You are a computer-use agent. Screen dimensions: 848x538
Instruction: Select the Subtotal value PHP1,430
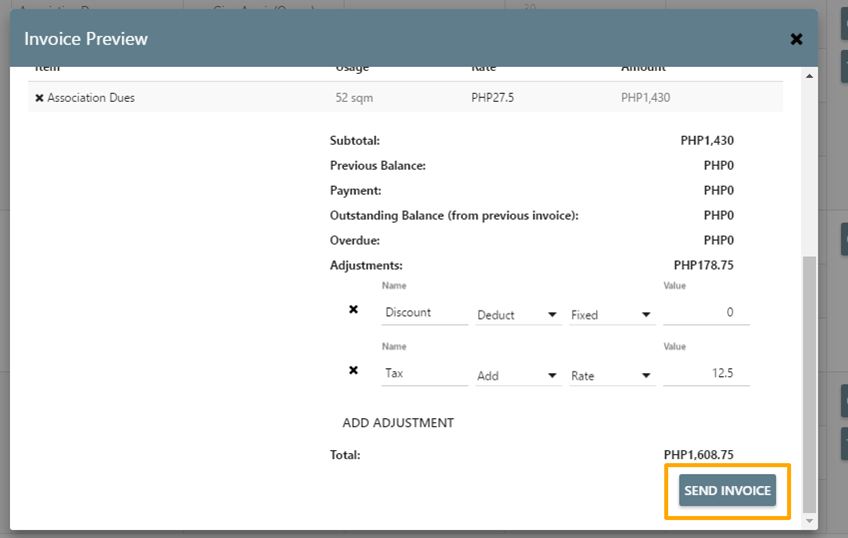[707, 141]
